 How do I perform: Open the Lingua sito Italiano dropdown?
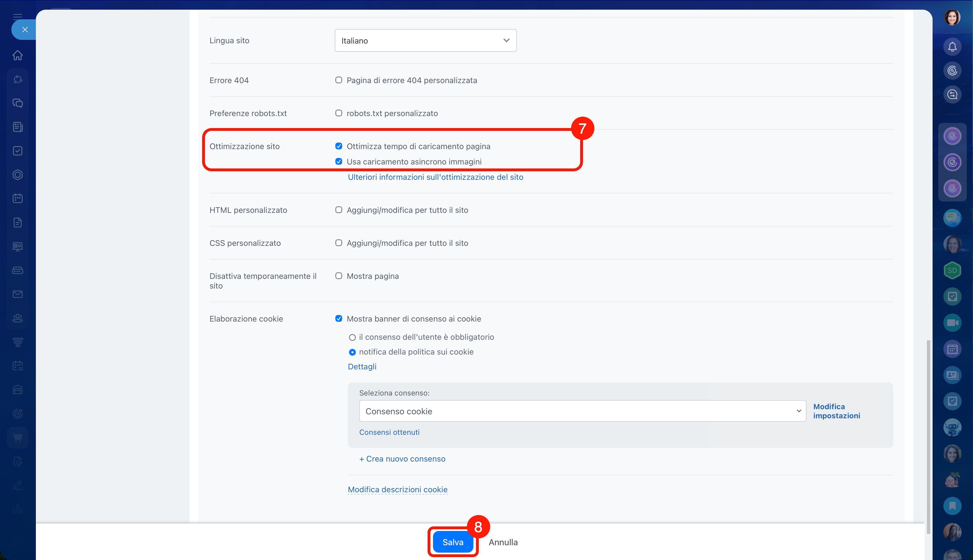pos(426,40)
